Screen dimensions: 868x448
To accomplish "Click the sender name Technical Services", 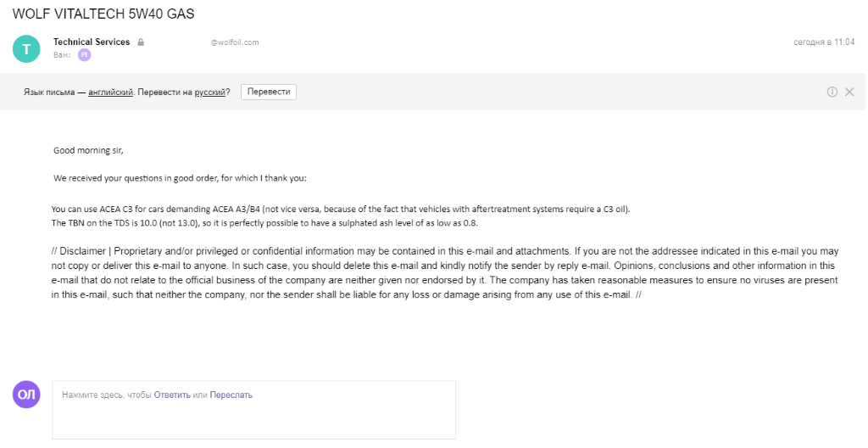I will (92, 42).
